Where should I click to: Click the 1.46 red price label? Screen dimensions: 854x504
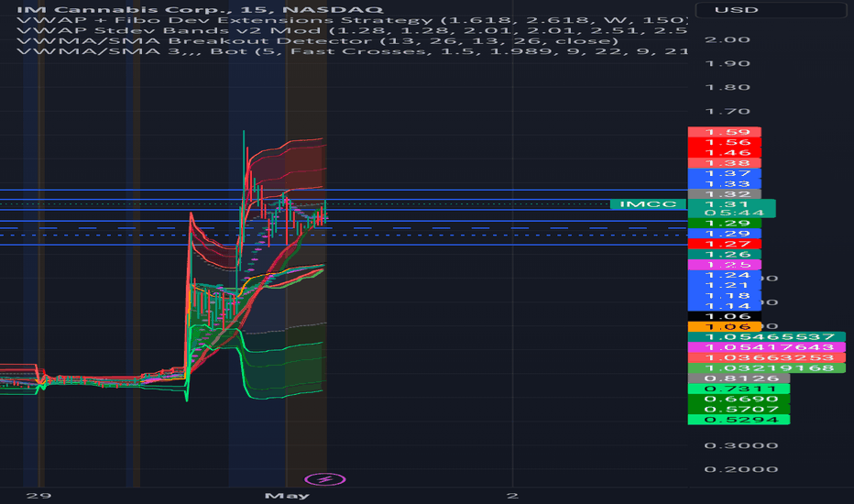pos(725,152)
